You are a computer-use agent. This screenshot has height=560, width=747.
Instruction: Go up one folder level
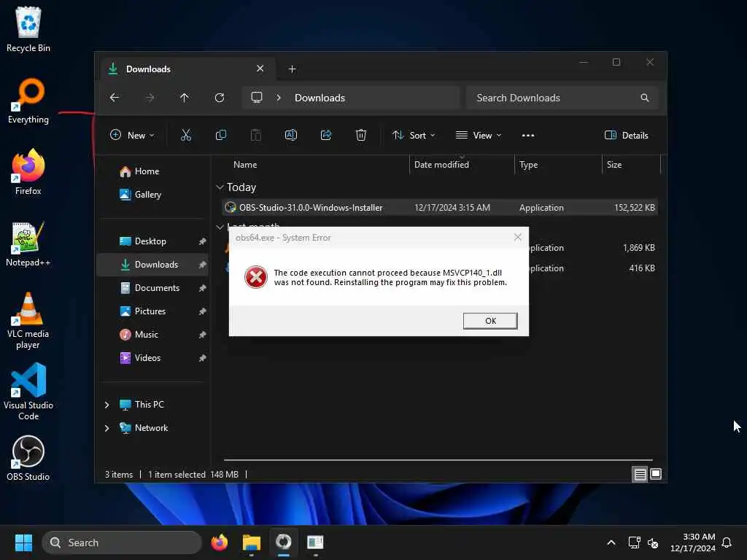(185, 98)
